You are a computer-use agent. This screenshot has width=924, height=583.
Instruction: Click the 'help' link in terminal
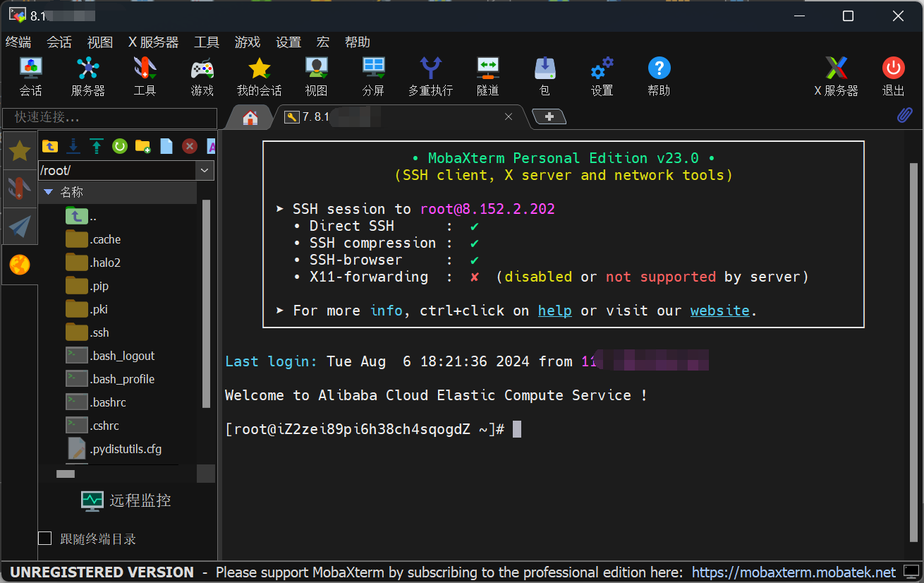(555, 311)
